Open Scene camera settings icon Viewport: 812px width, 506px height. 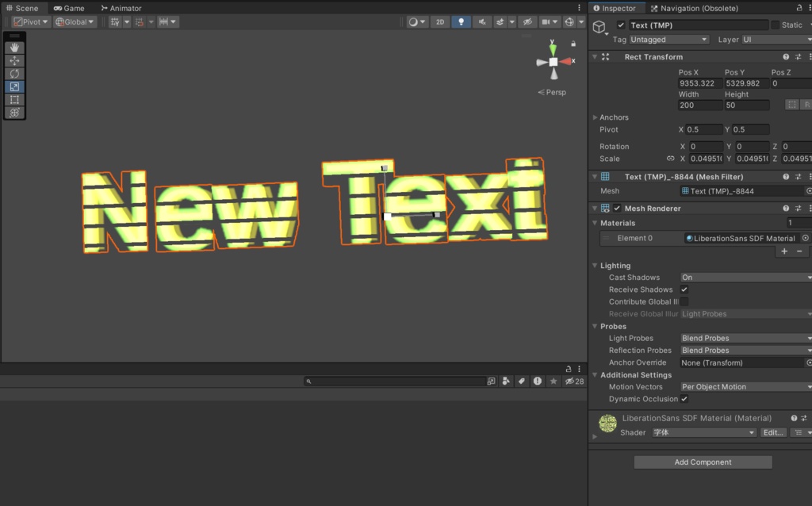point(546,21)
